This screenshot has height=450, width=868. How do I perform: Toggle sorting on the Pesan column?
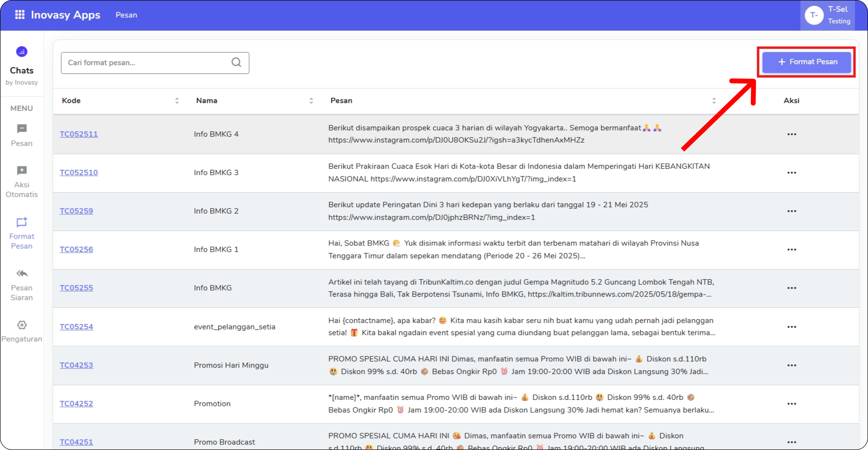(714, 101)
